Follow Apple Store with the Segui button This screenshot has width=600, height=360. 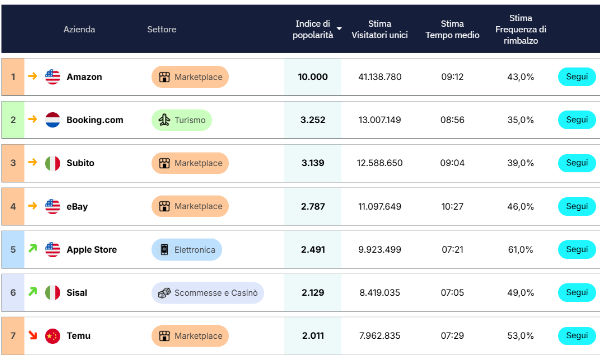pos(577,249)
